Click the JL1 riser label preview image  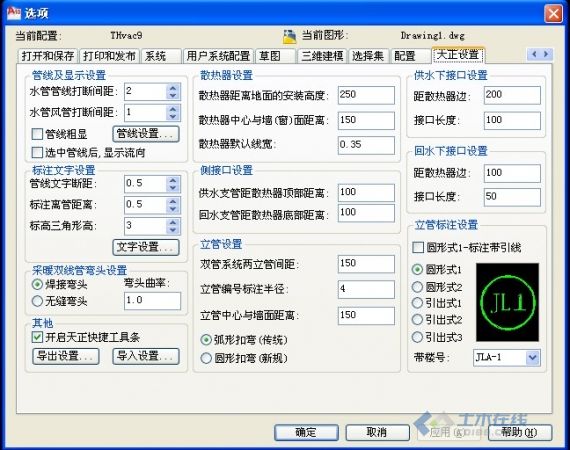(507, 302)
